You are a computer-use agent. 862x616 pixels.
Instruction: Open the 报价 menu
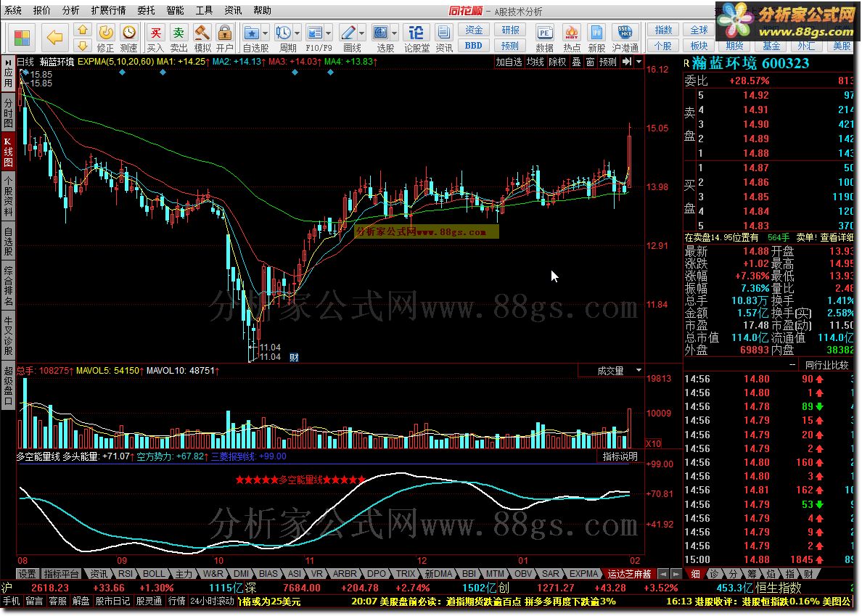[42, 10]
